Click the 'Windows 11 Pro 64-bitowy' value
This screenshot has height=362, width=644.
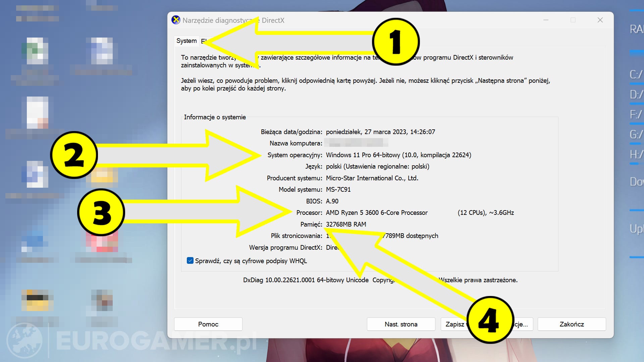pos(363,155)
